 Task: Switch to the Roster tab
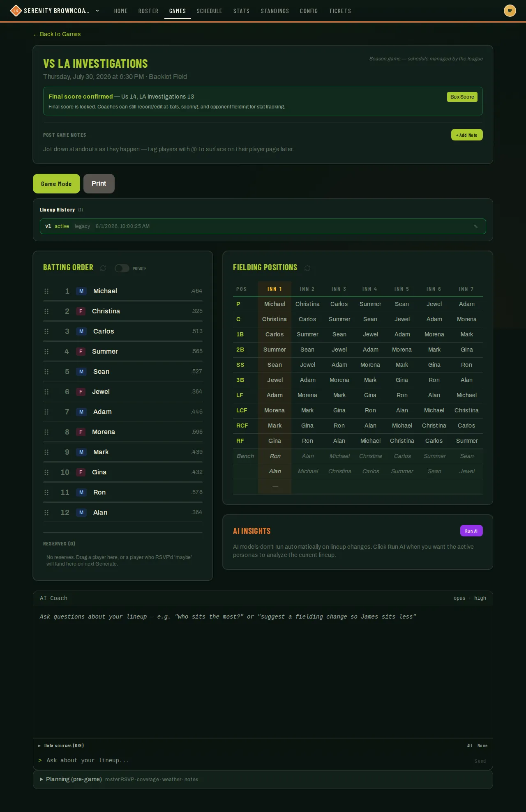click(148, 11)
